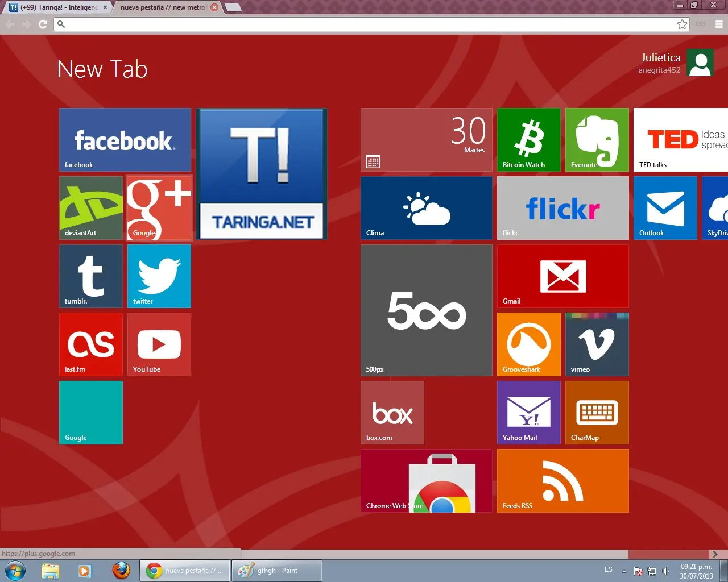Open the last.fm tile

pyautogui.click(x=91, y=344)
